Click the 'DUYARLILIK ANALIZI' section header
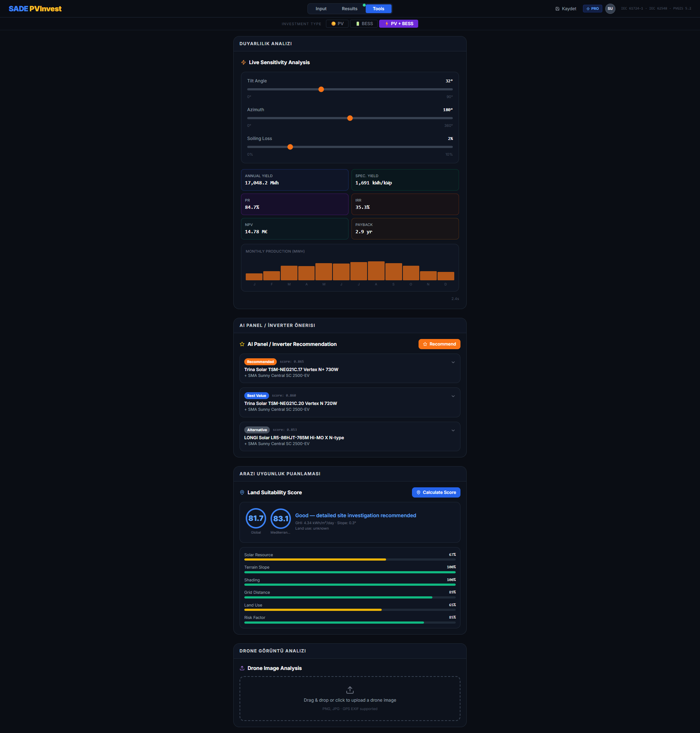 click(x=266, y=44)
